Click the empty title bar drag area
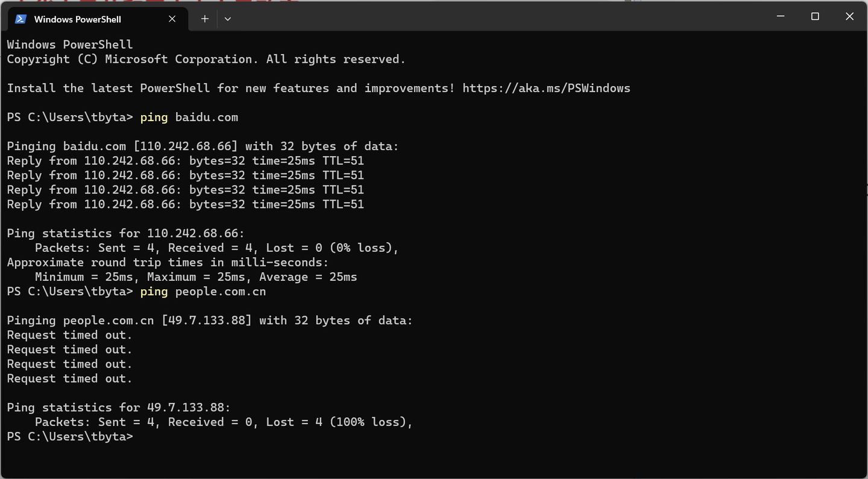Image resolution: width=868 pixels, height=479 pixels. 482,17
